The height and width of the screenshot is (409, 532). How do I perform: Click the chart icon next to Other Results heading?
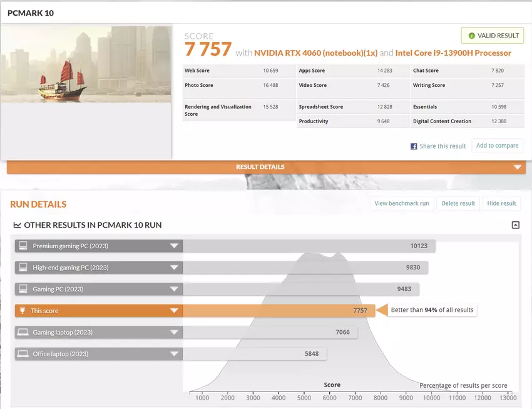[17, 225]
